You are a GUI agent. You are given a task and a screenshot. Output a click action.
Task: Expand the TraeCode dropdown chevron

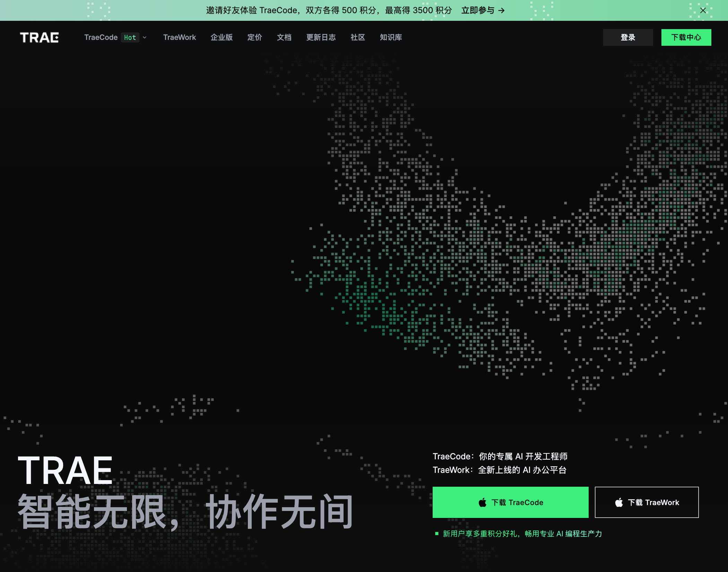(x=145, y=37)
